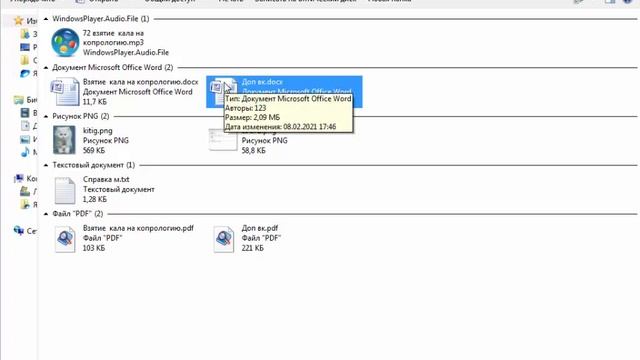Click the Word icon of Взятие кала на копрологию.docx

click(65, 92)
